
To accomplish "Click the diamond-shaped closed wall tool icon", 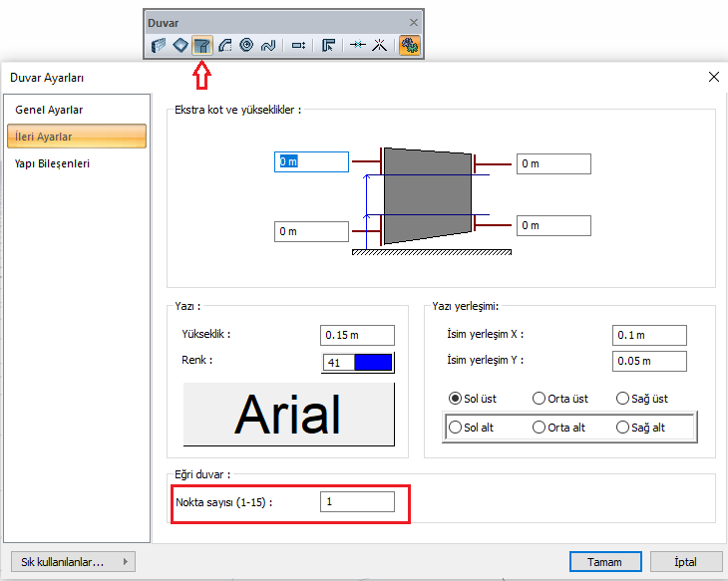I will pos(180,45).
